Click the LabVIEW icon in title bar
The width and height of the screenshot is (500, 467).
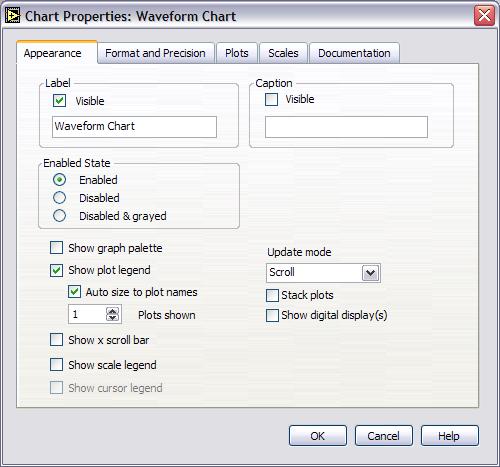(12, 16)
